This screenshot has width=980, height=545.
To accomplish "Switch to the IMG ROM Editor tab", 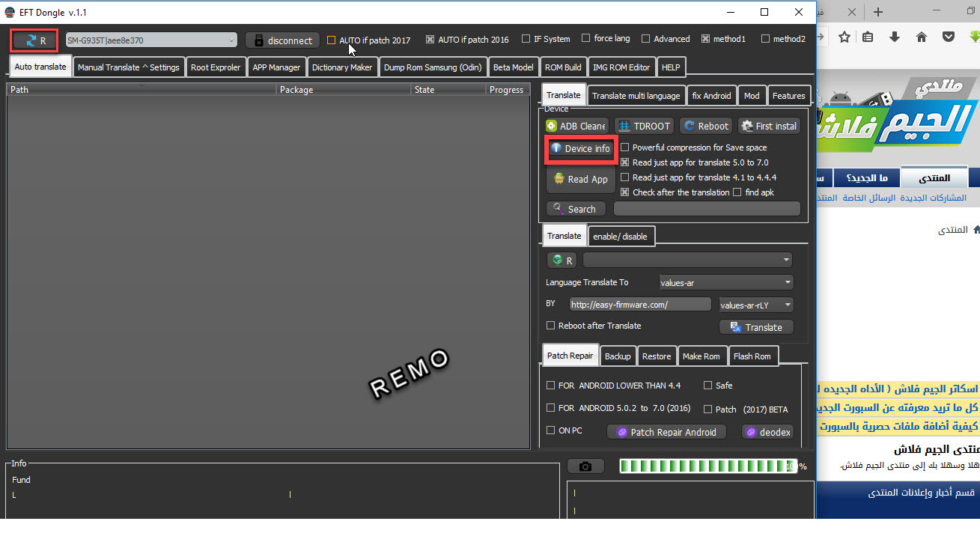I will 621,67.
